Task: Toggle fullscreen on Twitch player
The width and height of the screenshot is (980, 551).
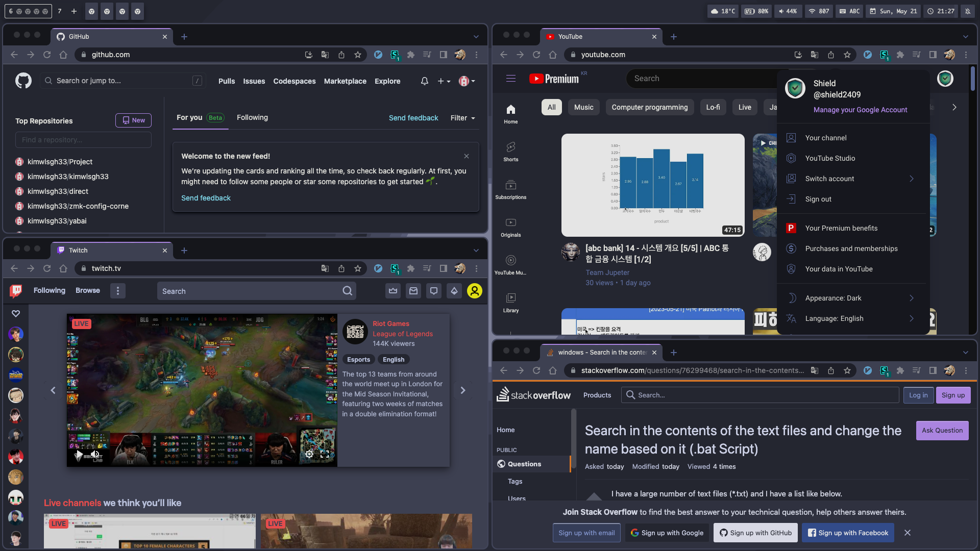Action: tap(325, 454)
